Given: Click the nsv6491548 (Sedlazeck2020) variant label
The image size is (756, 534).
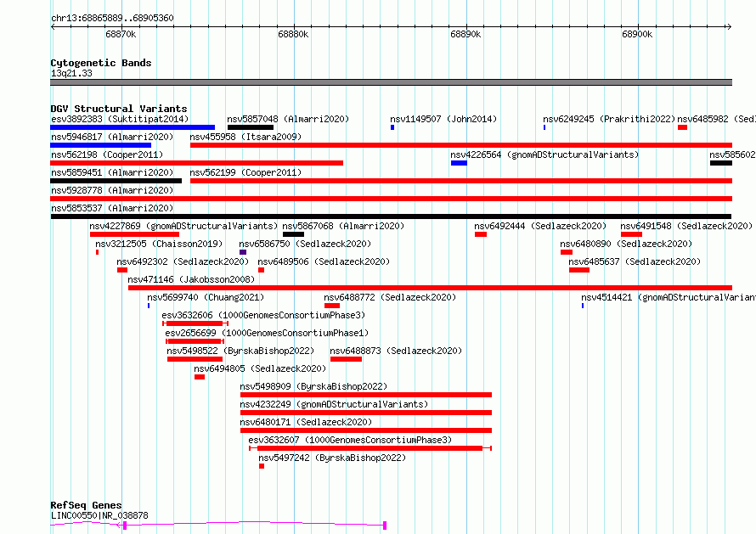Looking at the screenshot, I should 686,226.
